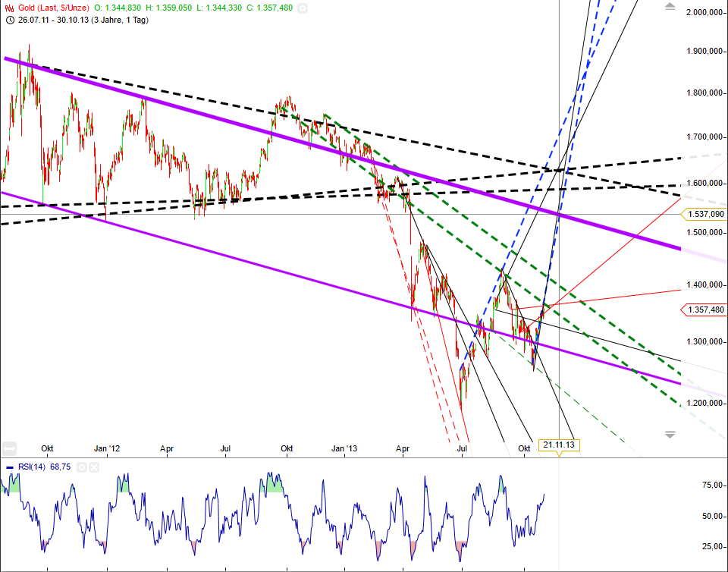This screenshot has width=728, height=572.
Task: Toggle the yellow 1.537,090 price marker
Action: (x=705, y=215)
